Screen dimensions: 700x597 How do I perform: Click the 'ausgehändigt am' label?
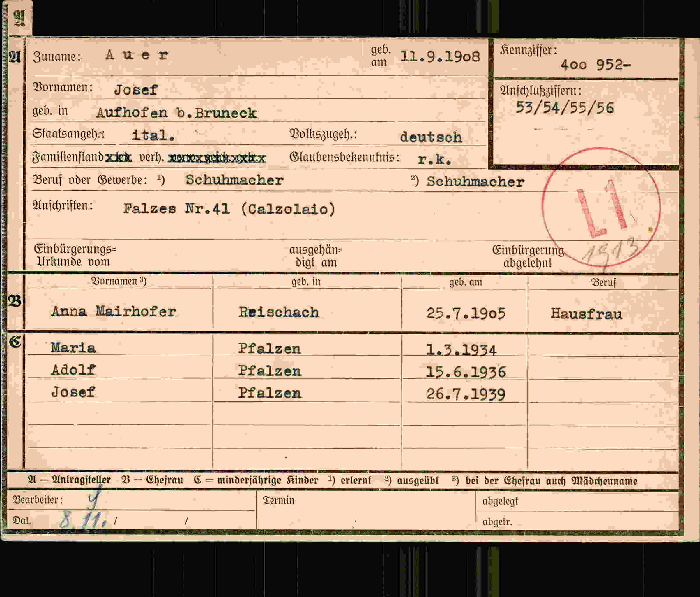pyautogui.click(x=316, y=256)
